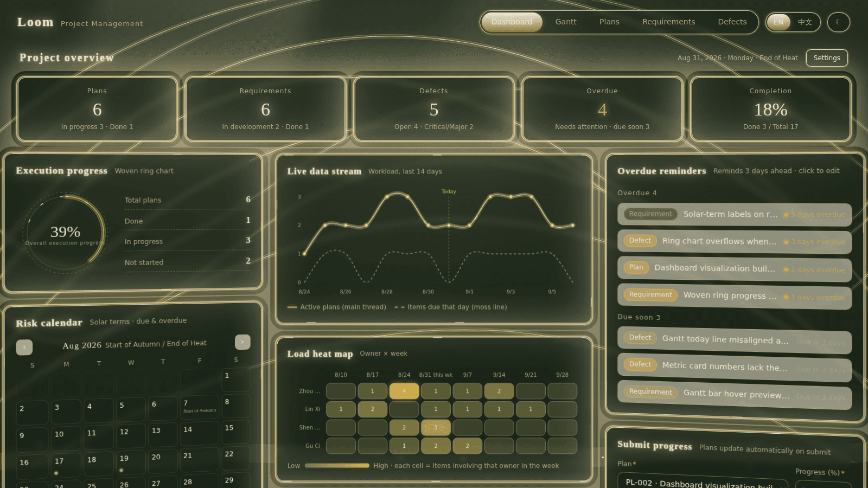
Task: Open Metric card numbers reminder
Action: coord(735,367)
